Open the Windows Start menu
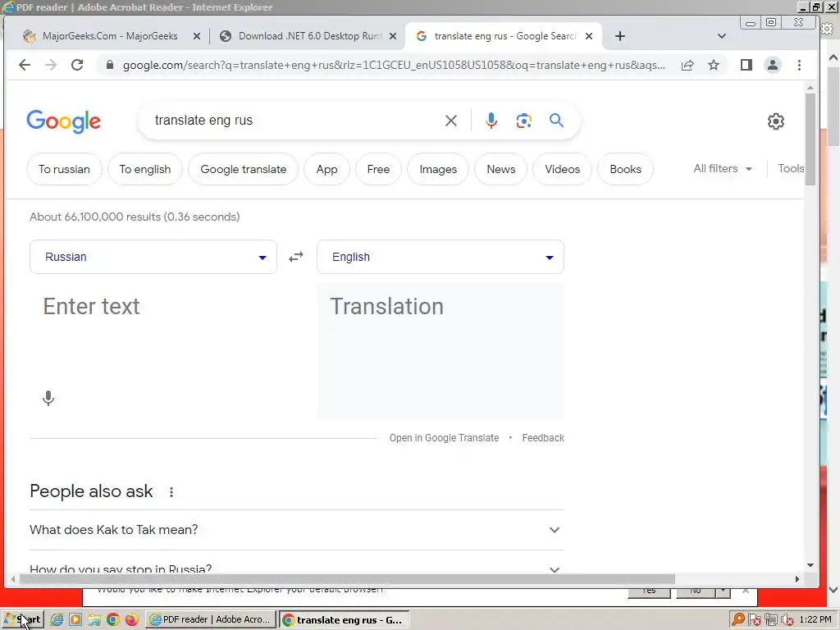Image resolution: width=840 pixels, height=630 pixels. pyautogui.click(x=22, y=620)
